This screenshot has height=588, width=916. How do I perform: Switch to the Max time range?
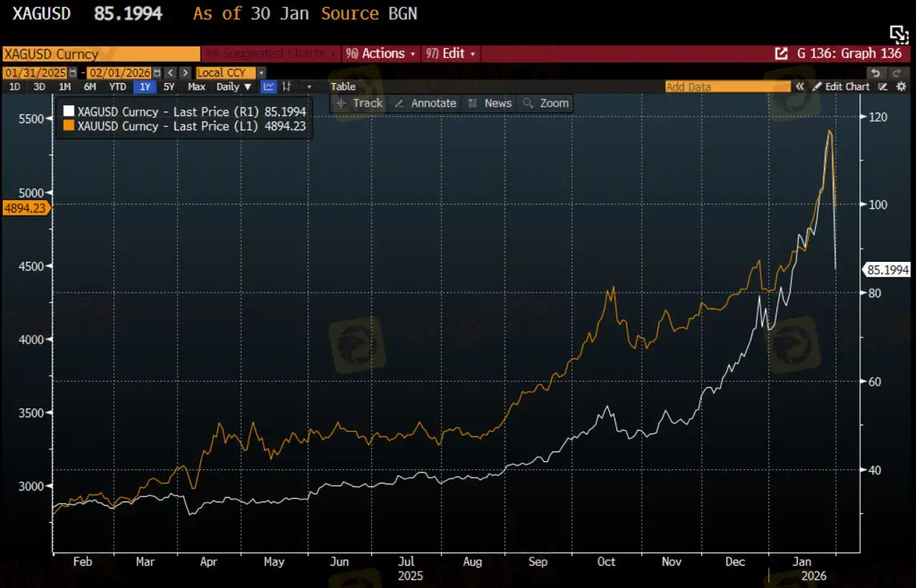tap(196, 87)
